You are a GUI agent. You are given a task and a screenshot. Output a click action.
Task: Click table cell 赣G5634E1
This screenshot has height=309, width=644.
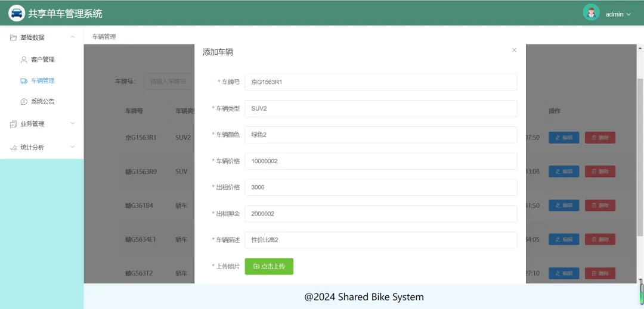(141, 239)
